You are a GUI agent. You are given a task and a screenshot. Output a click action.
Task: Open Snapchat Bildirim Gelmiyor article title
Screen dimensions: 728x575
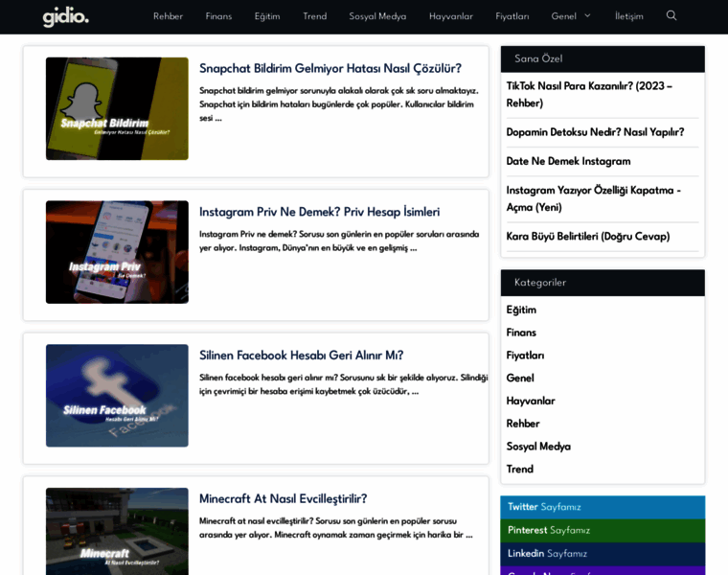coord(330,68)
